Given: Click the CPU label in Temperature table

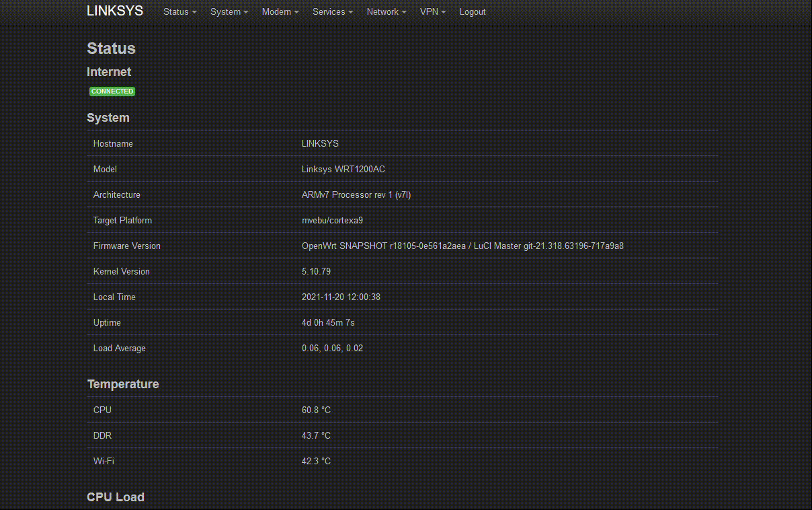Looking at the screenshot, I should [x=102, y=410].
